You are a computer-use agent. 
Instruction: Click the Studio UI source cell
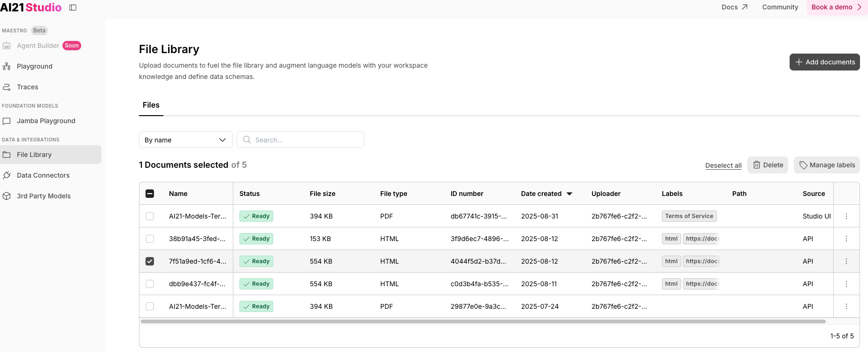coord(817,216)
